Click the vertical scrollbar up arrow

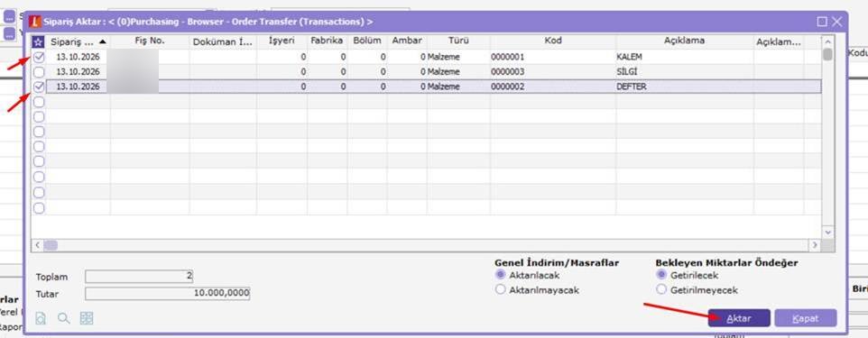(827, 42)
